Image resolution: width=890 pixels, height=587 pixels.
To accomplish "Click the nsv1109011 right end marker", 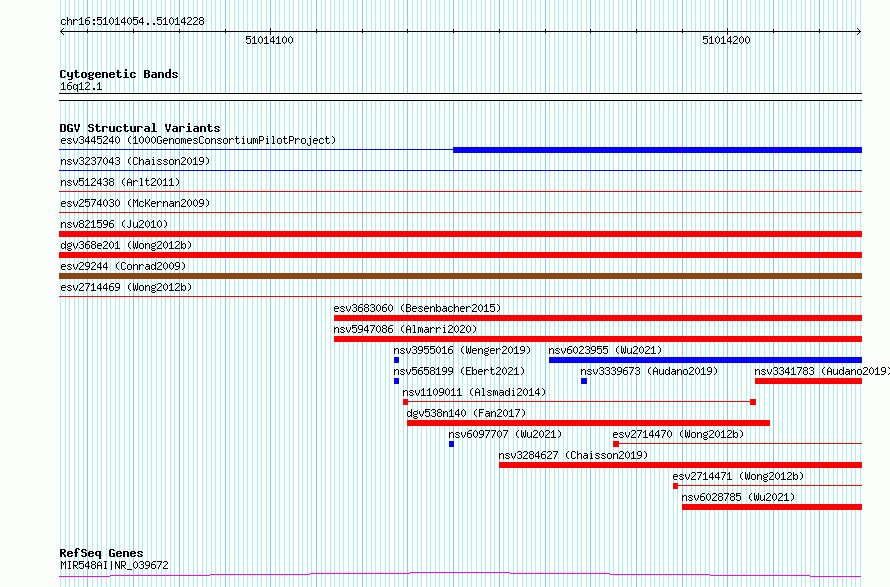I will (x=753, y=402).
